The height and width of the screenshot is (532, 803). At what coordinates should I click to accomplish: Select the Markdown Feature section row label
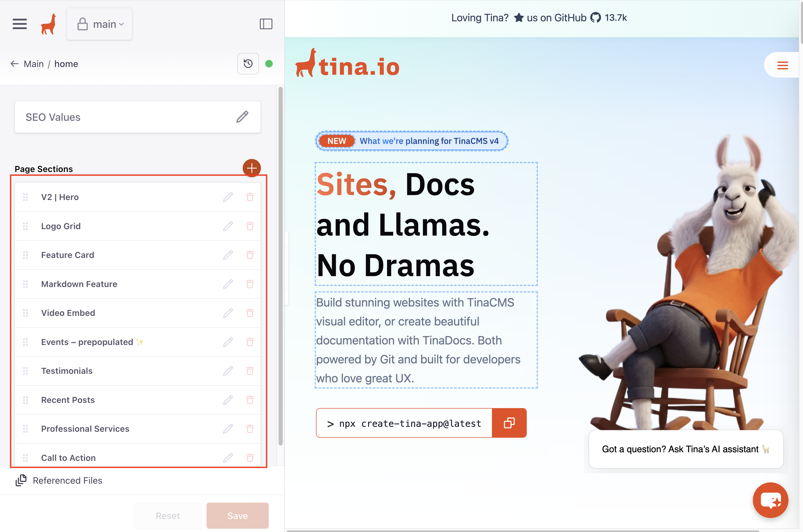tap(79, 284)
